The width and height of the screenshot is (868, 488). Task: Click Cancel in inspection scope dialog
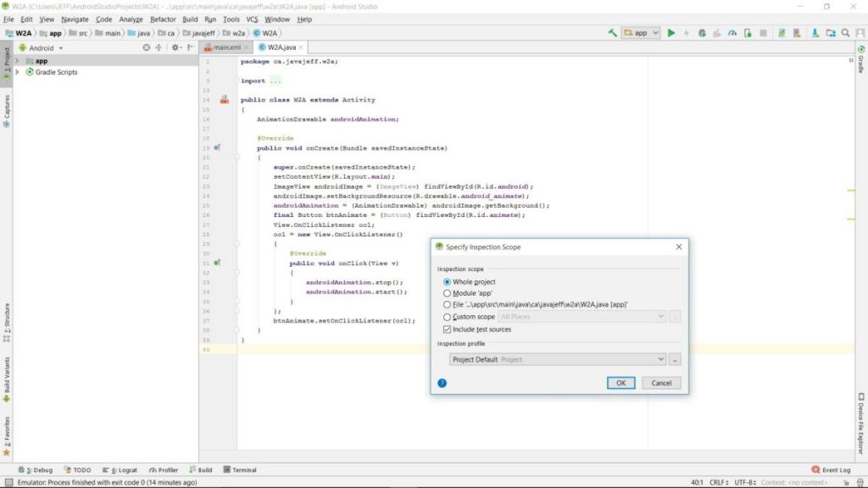tap(661, 383)
